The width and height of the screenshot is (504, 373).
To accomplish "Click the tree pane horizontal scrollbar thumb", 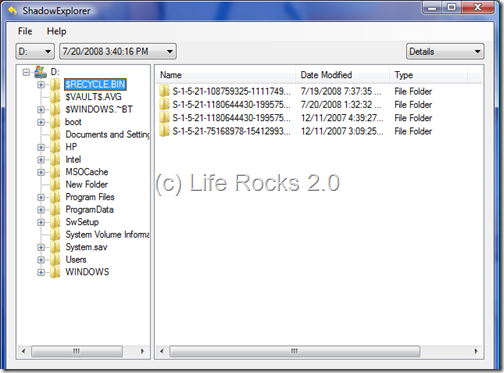I will (77, 351).
